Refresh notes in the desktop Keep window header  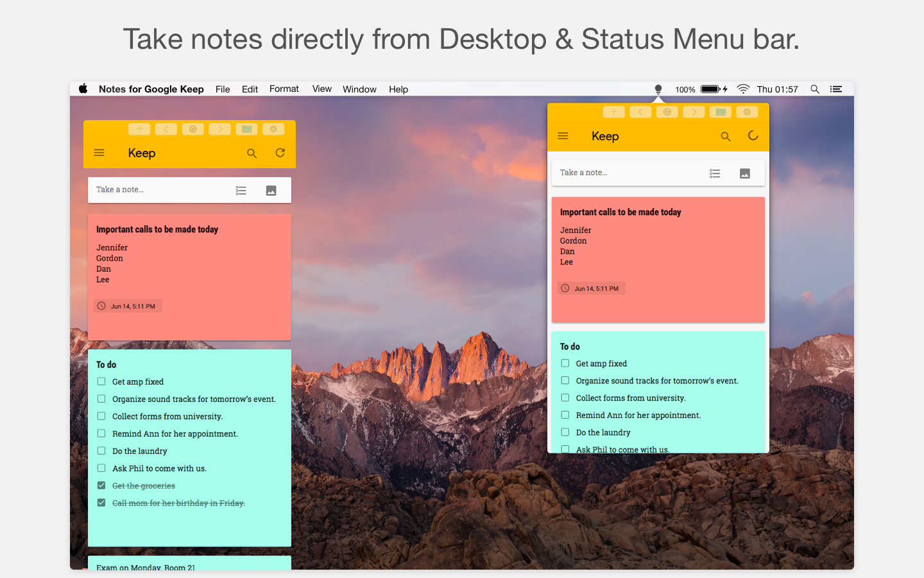tap(280, 153)
